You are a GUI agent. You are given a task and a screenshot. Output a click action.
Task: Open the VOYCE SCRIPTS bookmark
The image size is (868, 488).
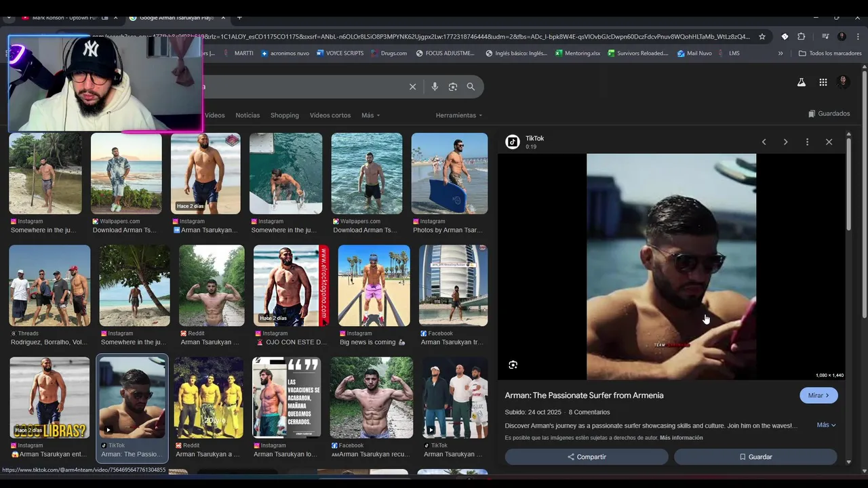click(340, 53)
